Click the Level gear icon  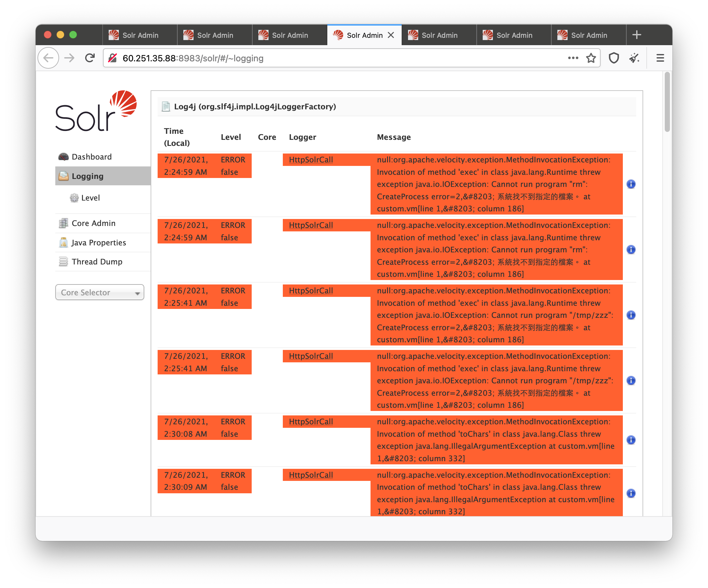click(x=74, y=198)
